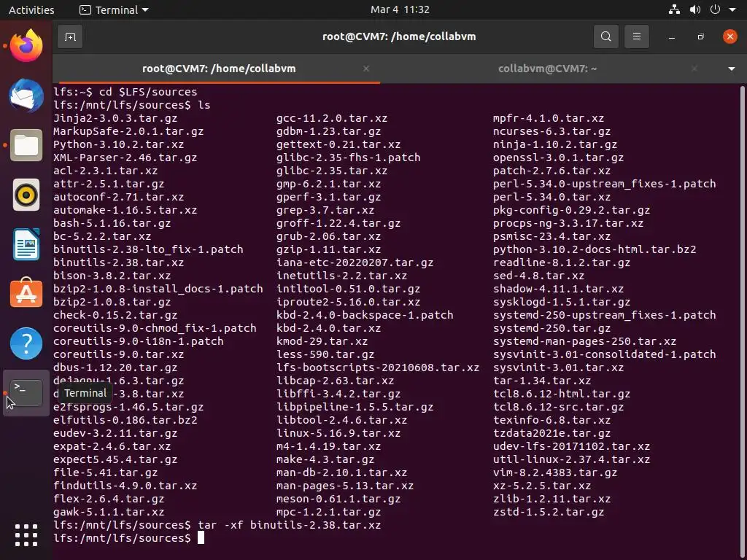Click mpc-1.2.1.tar.gz filename
Image resolution: width=747 pixels, height=560 pixels.
[329, 512]
